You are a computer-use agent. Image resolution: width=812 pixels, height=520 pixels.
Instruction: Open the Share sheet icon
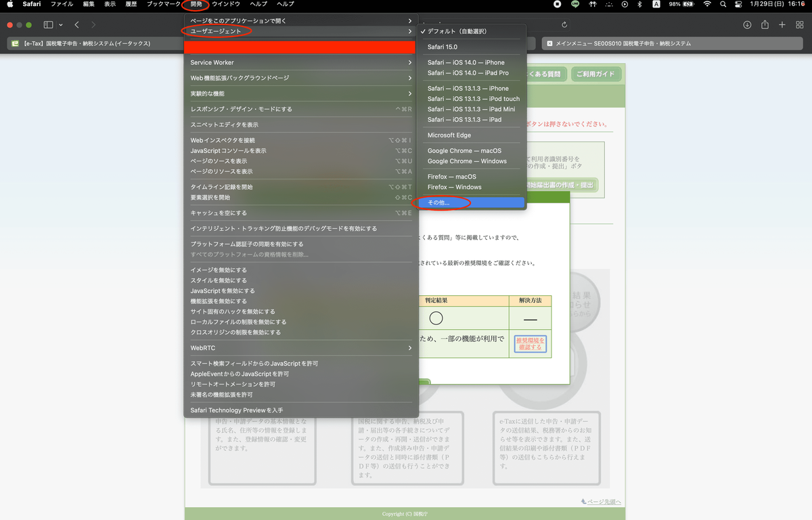[765, 25]
